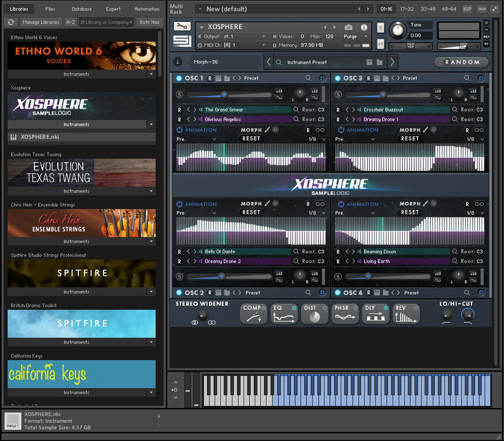Open the multi rack New (default) dropdown
The width and height of the screenshot is (504, 441).
(x=200, y=9)
